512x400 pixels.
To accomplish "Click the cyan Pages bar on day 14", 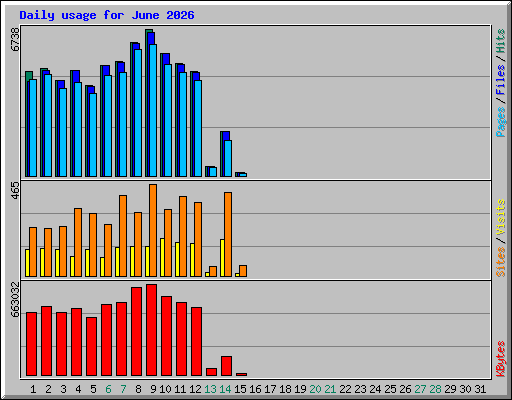I will pyautogui.click(x=228, y=159).
